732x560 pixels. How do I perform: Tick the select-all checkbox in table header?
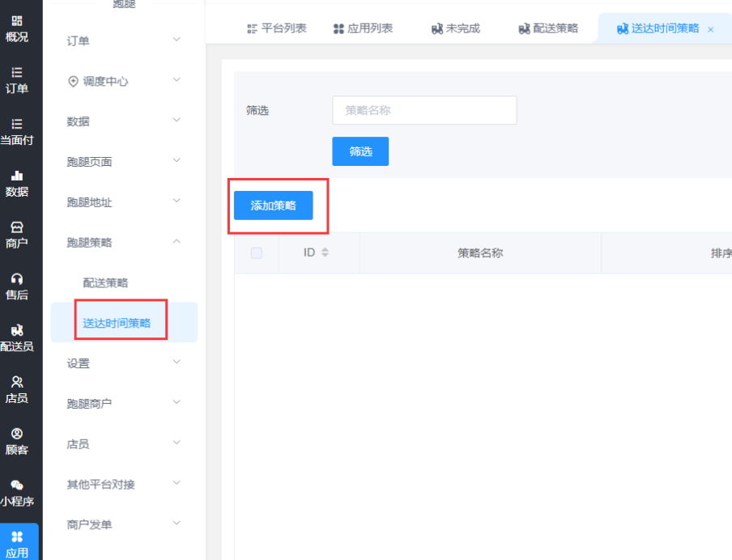click(x=257, y=253)
